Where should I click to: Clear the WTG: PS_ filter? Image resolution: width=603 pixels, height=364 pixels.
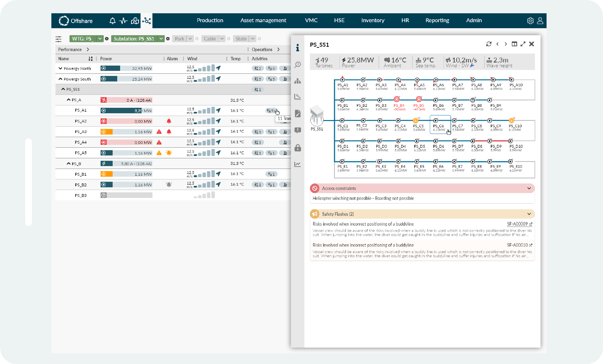pos(107,39)
